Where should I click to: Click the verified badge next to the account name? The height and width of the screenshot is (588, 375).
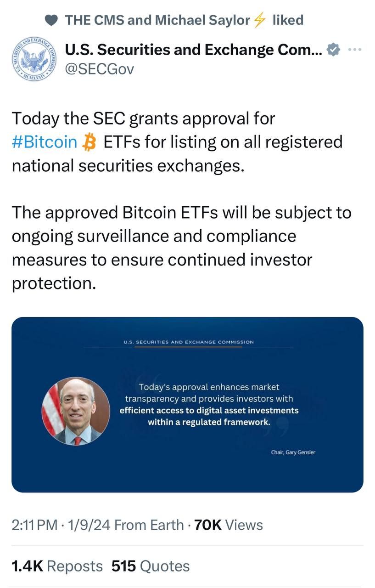(333, 50)
